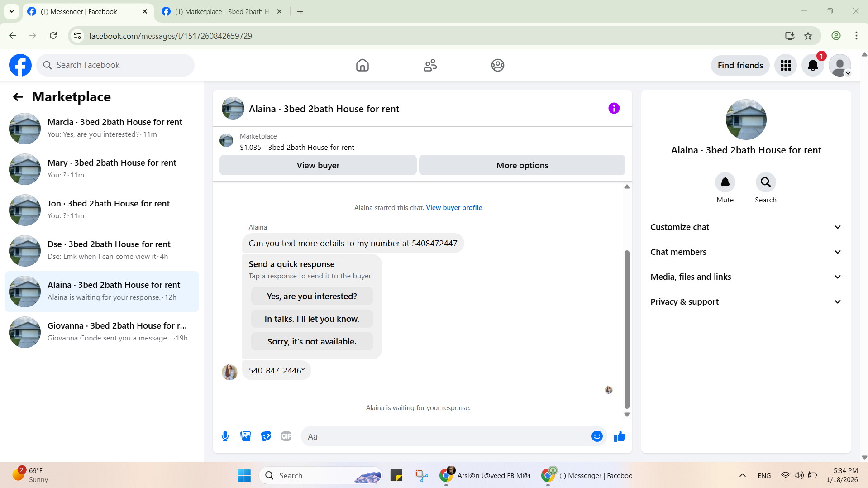Viewport: 868px width, 488px height.
Task: Click Alaina's avatar next to phone message
Action: click(x=229, y=372)
